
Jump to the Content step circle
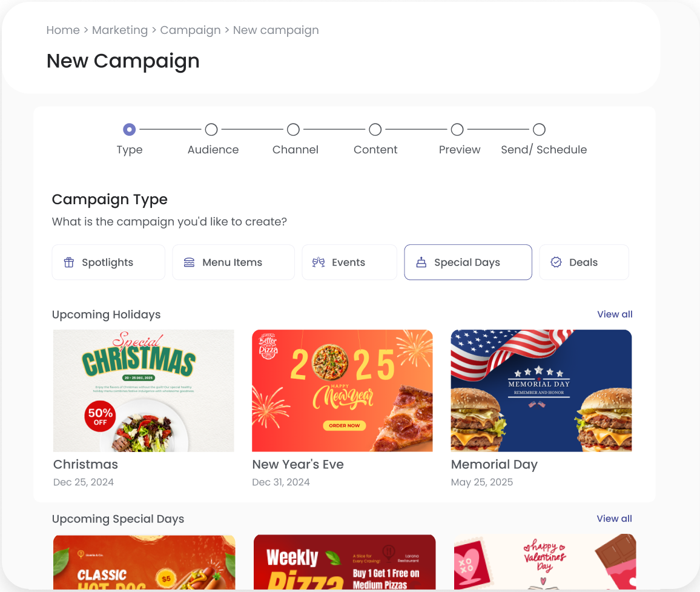point(375,130)
